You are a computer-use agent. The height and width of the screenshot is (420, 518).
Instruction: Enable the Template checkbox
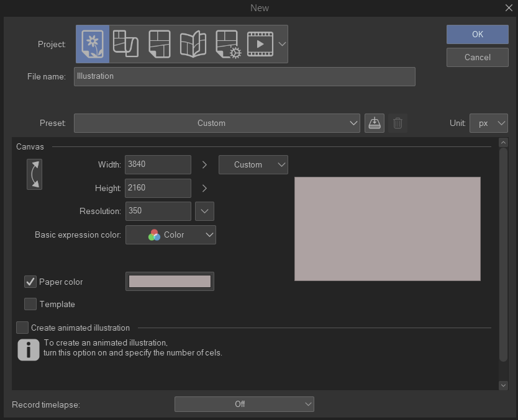click(30, 304)
